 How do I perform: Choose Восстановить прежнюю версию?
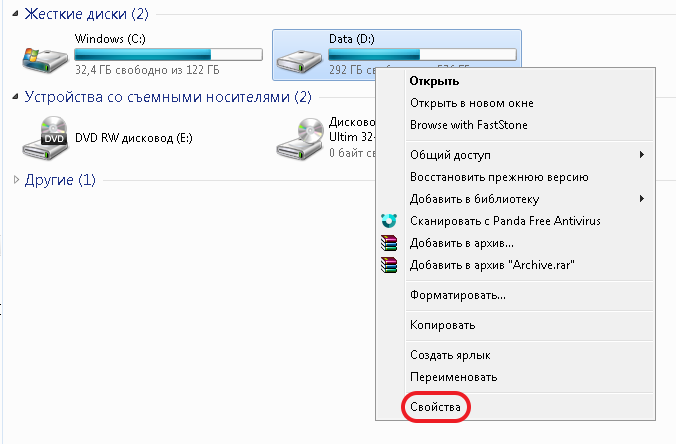click(499, 177)
